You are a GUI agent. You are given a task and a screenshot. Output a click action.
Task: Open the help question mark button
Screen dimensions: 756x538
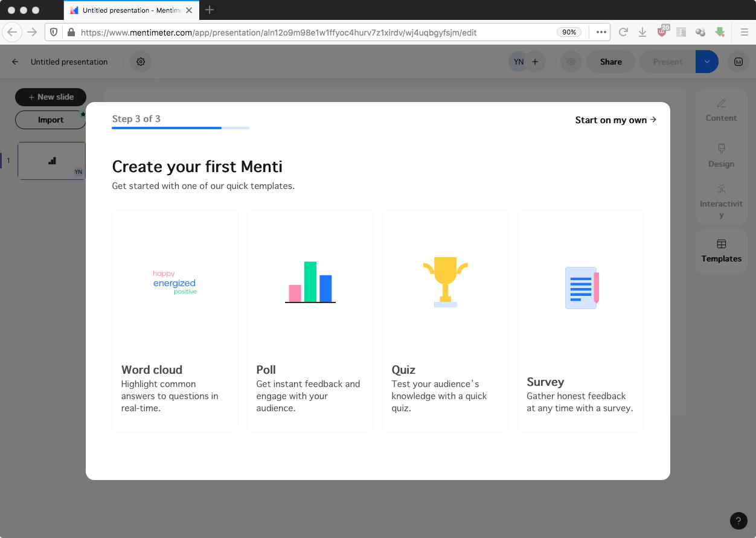coord(738,520)
